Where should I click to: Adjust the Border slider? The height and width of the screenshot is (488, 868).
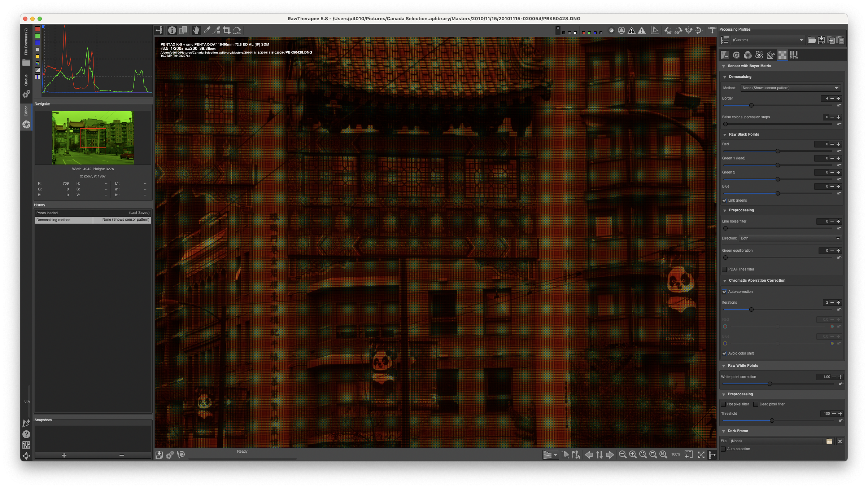[x=751, y=105]
